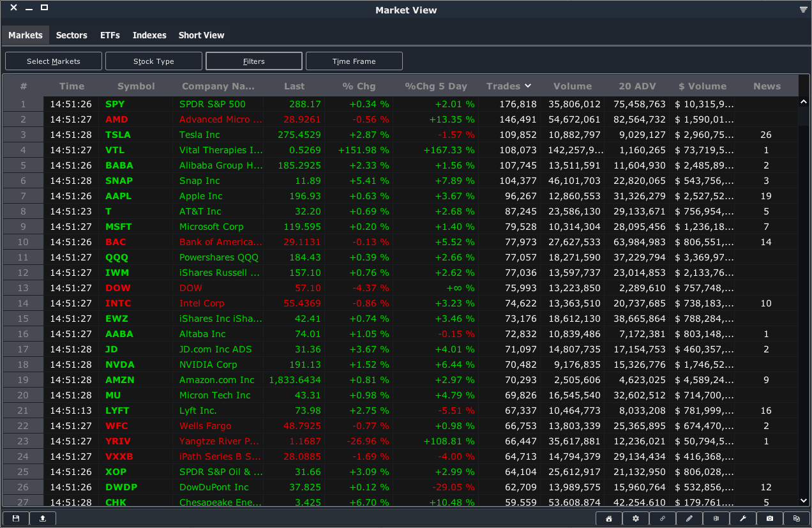
Task: Sort by the %Chg 5 Day column header
Action: coord(436,86)
